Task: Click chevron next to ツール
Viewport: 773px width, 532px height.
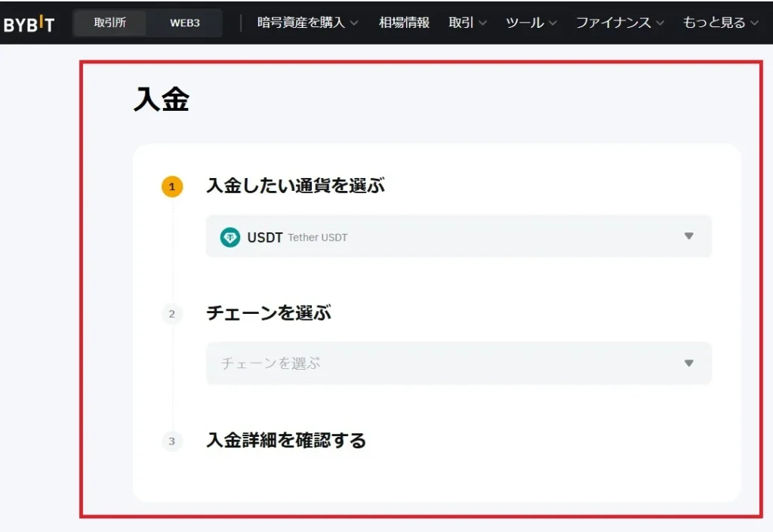Action: pyautogui.click(x=553, y=23)
